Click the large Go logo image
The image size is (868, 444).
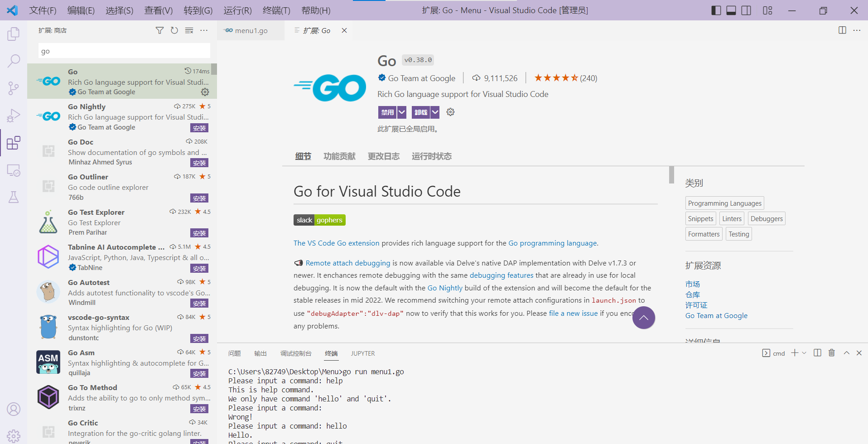pyautogui.click(x=330, y=87)
